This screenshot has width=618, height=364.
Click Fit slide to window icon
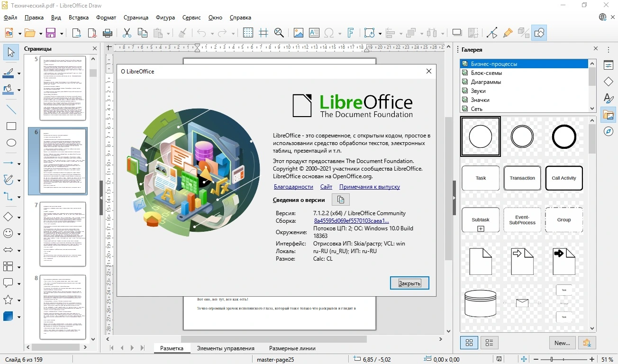(525, 360)
